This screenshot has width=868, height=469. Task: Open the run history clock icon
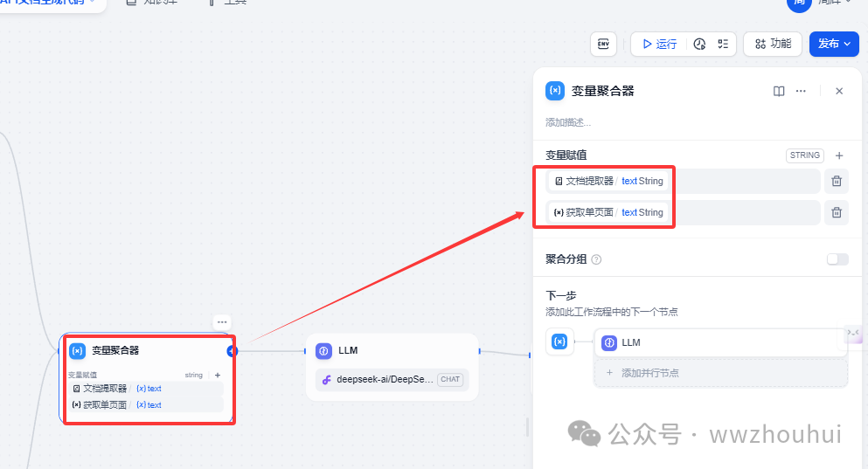coord(699,44)
